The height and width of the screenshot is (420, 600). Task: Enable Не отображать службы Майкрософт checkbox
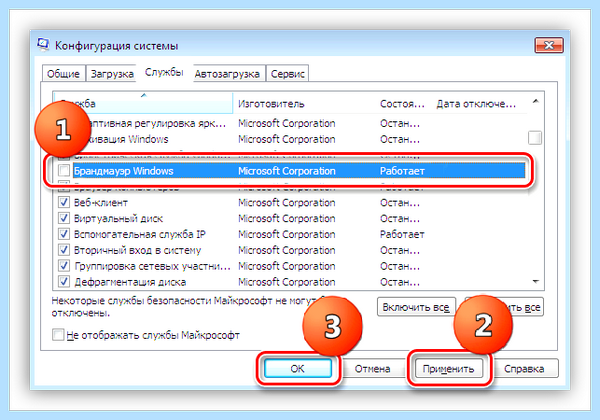click(x=58, y=335)
